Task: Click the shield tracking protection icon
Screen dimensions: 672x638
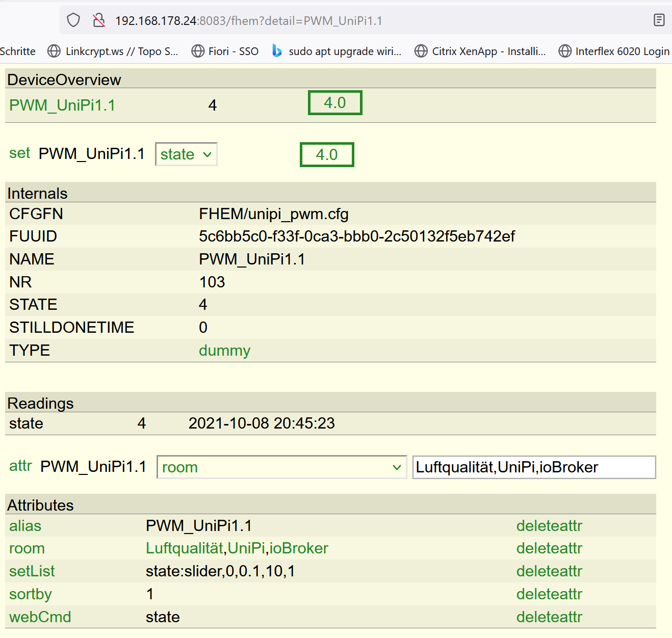Action: (x=74, y=20)
